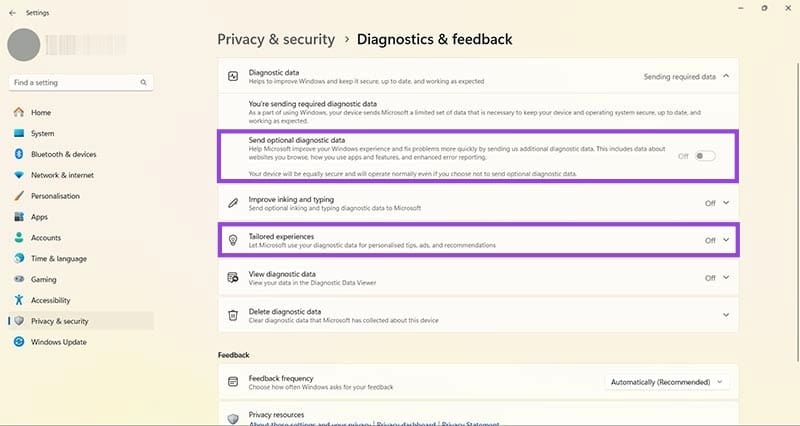Toggle Send optional diagnostic data switch
Viewport: 800px width, 426px height.
click(705, 156)
